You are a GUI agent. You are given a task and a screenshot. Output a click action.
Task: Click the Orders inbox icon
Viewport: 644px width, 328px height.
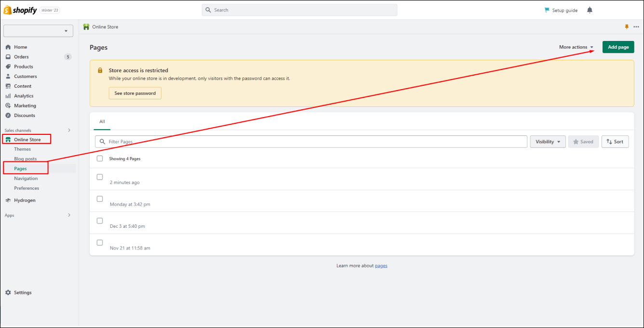(x=8, y=57)
